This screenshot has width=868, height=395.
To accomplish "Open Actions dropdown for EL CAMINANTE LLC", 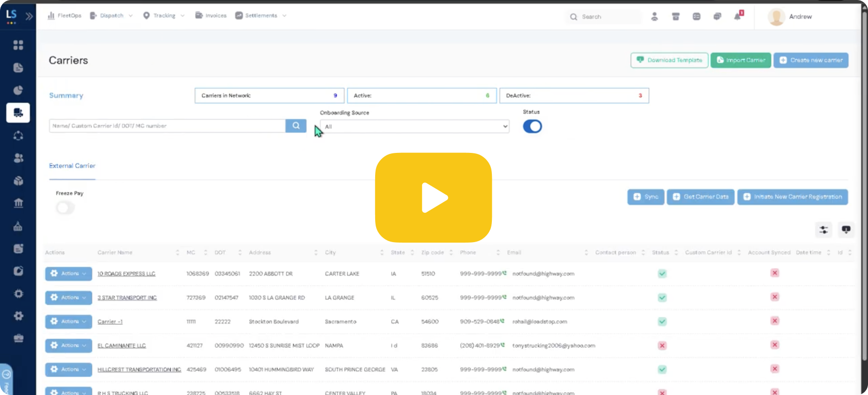I will pos(68,345).
